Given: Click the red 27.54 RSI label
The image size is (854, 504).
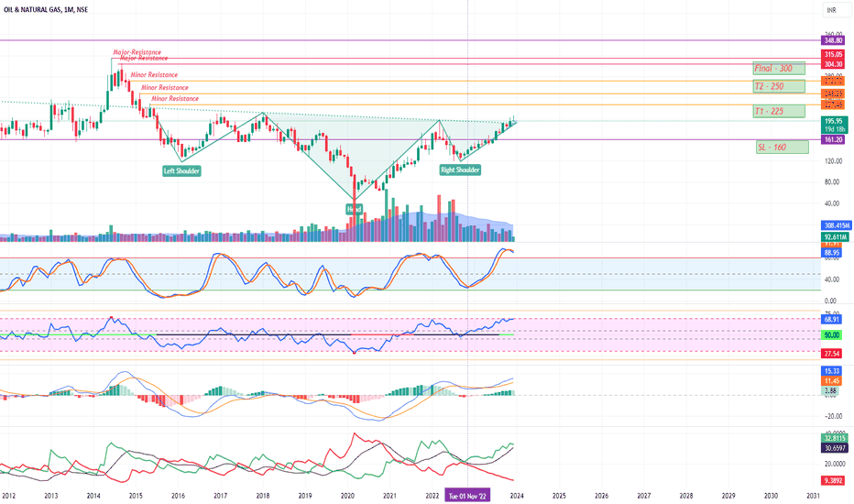Looking at the screenshot, I should (832, 354).
